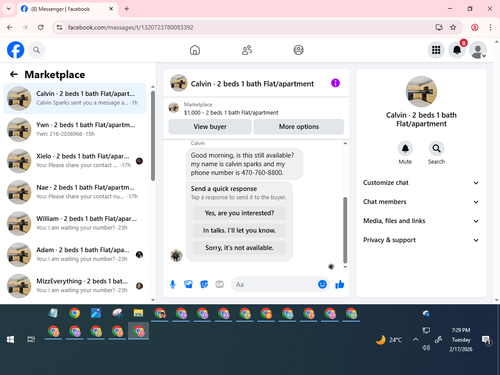Open the Facebook menu grid icon
The height and width of the screenshot is (375, 500).
coord(436,50)
